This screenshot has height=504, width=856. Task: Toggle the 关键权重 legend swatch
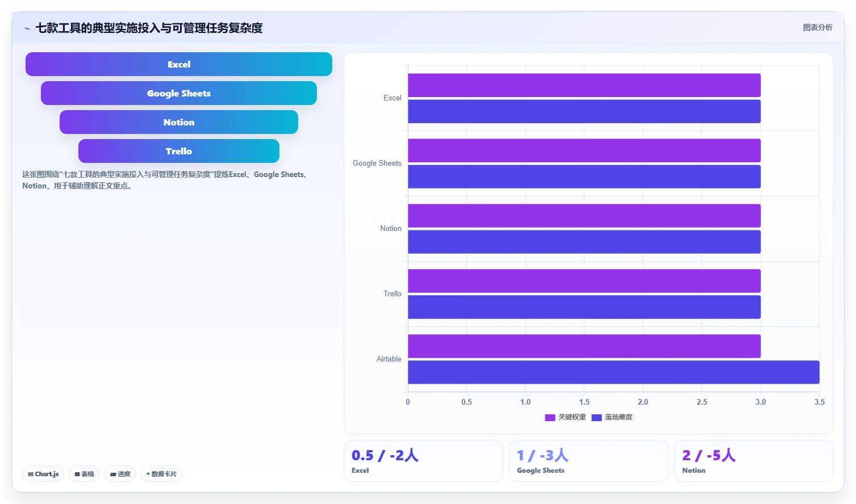[550, 417]
